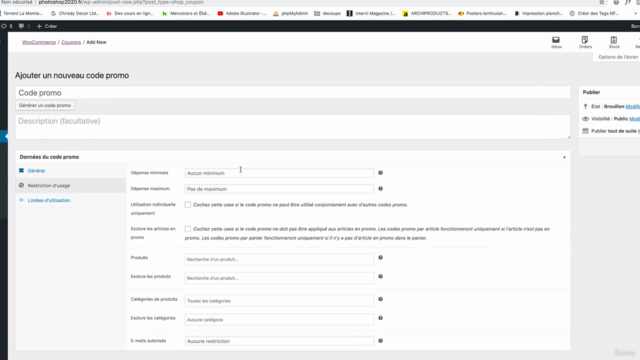The width and height of the screenshot is (640, 360).
Task: Click the E-mails autorisés input field
Action: [279, 341]
